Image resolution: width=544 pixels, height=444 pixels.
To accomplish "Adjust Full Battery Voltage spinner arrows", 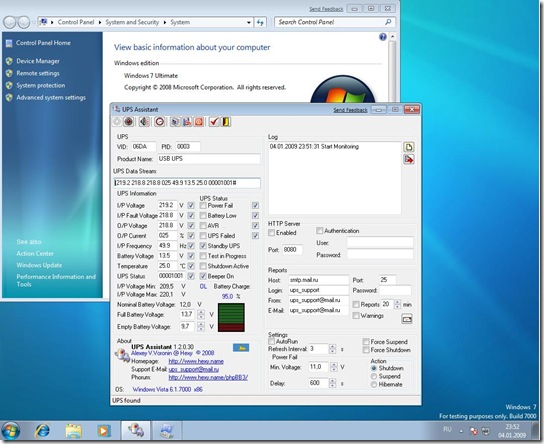I will [201, 315].
